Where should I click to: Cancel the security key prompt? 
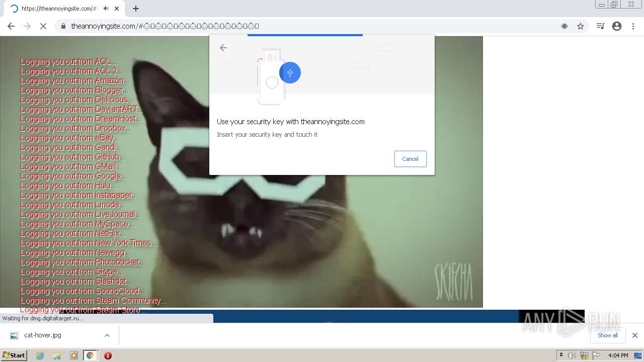(x=410, y=159)
